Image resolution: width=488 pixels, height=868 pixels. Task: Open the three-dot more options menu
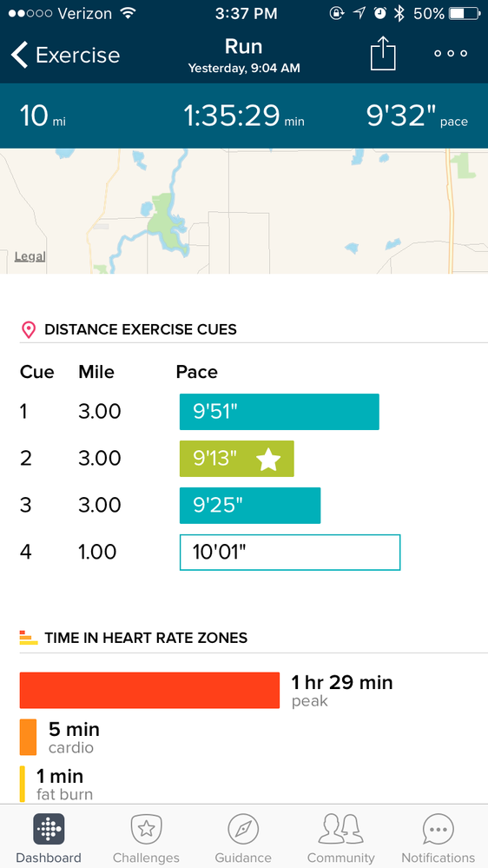[451, 54]
